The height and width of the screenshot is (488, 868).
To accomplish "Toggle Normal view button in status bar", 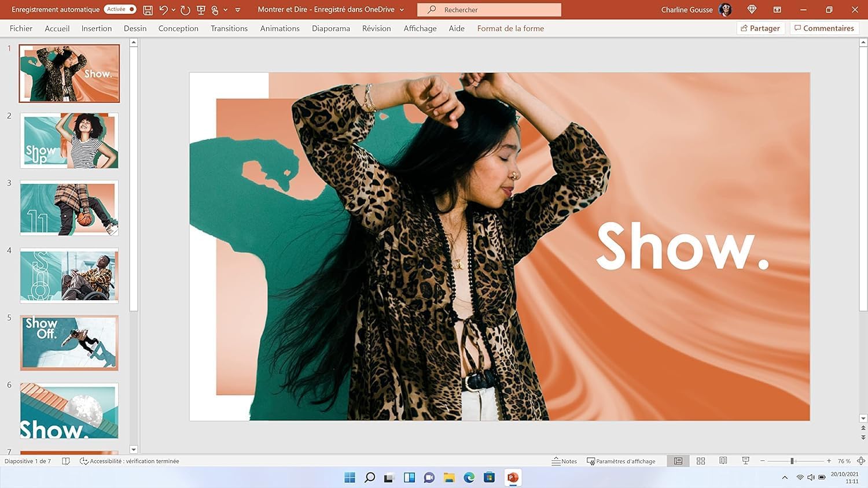I will click(678, 461).
